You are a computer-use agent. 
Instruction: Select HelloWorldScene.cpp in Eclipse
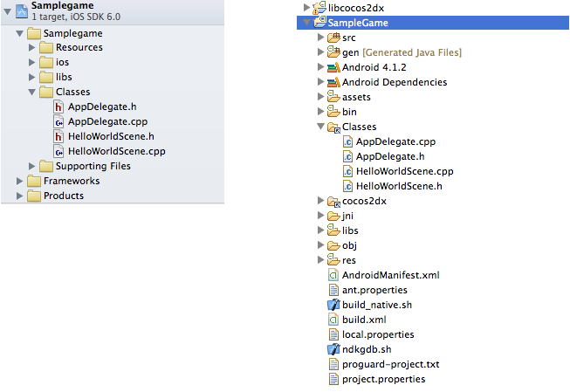405,172
